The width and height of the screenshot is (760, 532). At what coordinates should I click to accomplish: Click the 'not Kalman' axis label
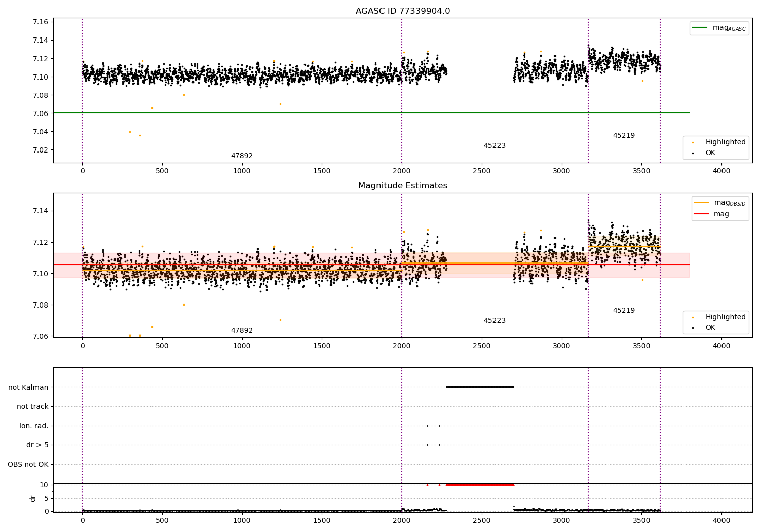(28, 388)
